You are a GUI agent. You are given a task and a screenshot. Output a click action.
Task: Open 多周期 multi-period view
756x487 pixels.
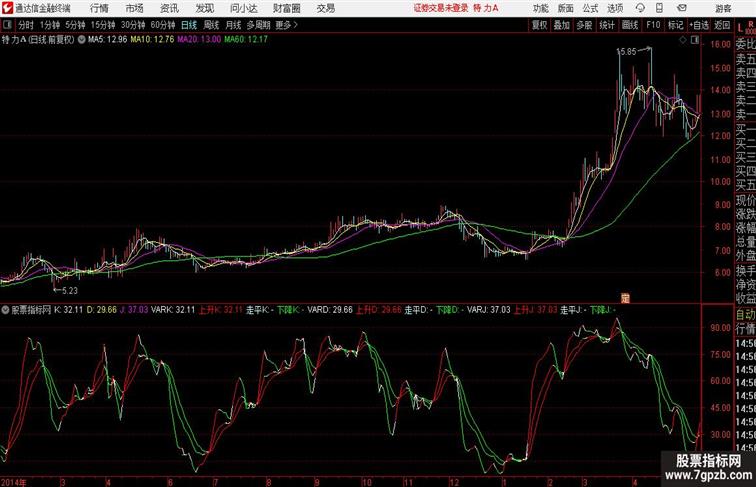(x=258, y=25)
